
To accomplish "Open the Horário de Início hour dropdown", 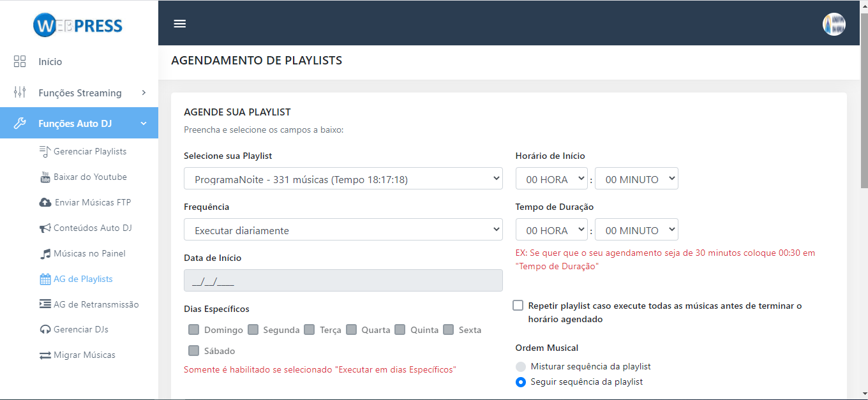I will (551, 179).
